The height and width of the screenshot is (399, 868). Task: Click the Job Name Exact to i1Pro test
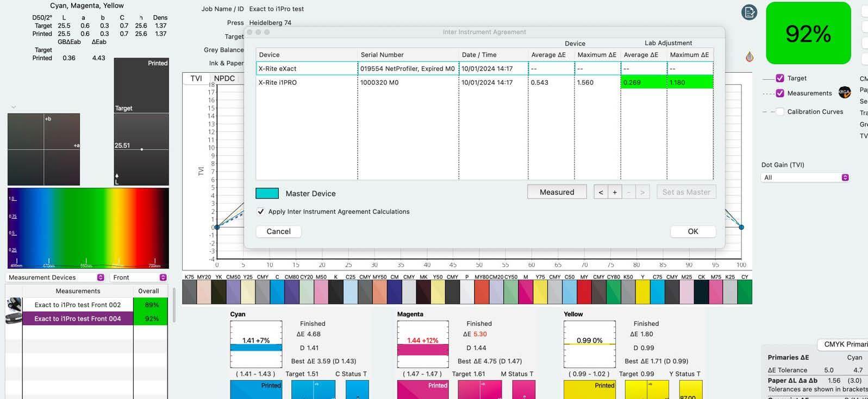[277, 9]
